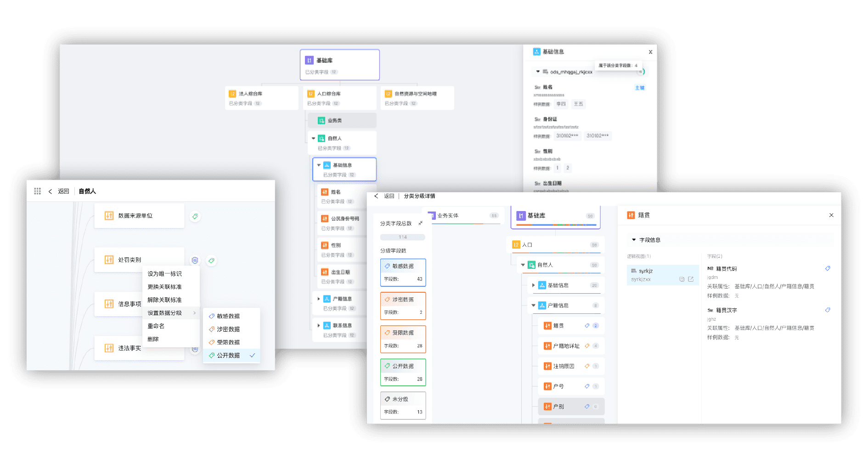868x468 pixels.
Task: Open the app grid icon beside 返回 in 自然人 window
Action: coord(37,191)
